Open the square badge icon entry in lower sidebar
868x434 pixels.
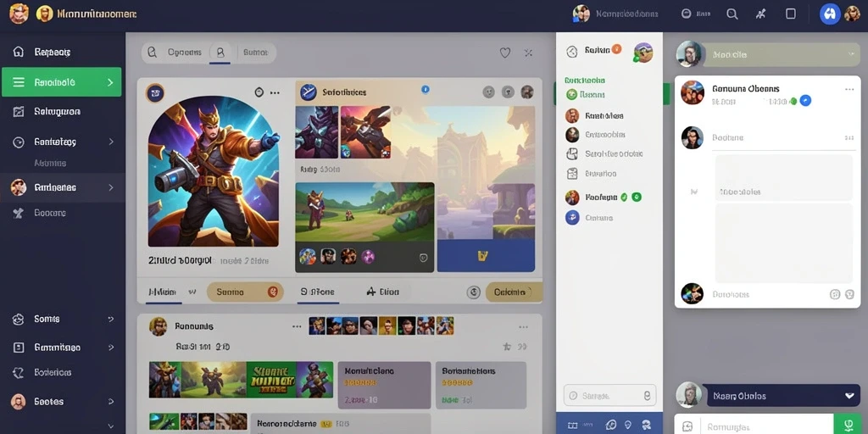[x=19, y=347]
